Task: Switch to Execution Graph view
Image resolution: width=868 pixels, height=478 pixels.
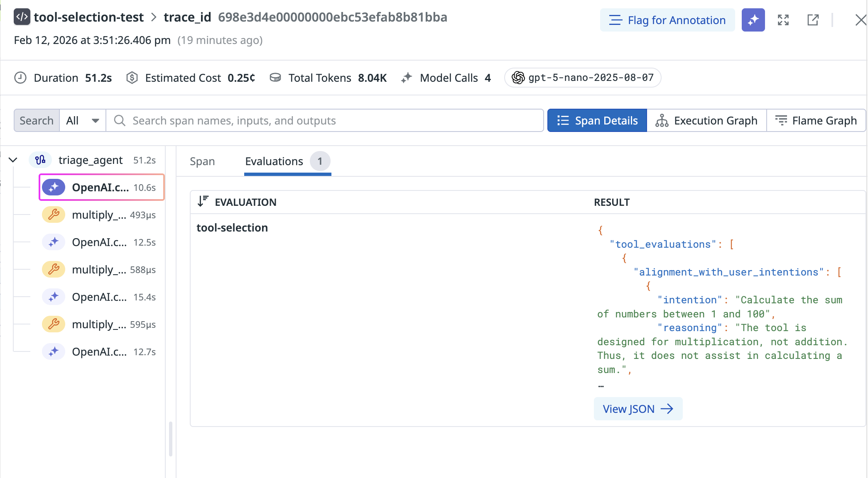Action: 706,121
